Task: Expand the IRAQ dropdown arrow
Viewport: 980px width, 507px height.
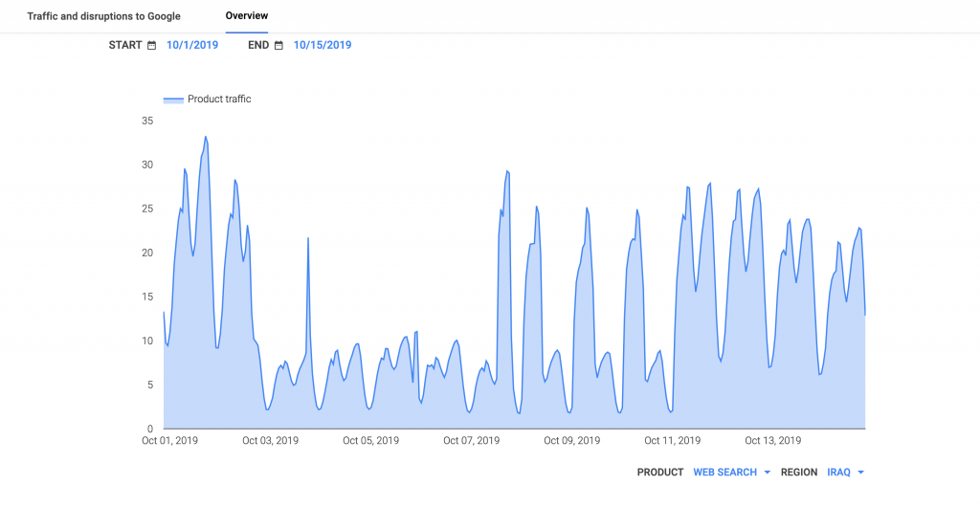Action: [860, 473]
